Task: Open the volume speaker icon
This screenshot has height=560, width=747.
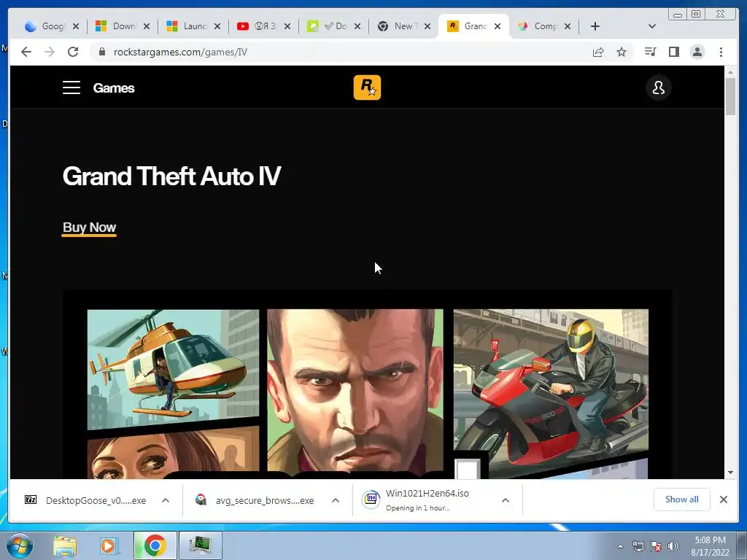Action: 673,546
